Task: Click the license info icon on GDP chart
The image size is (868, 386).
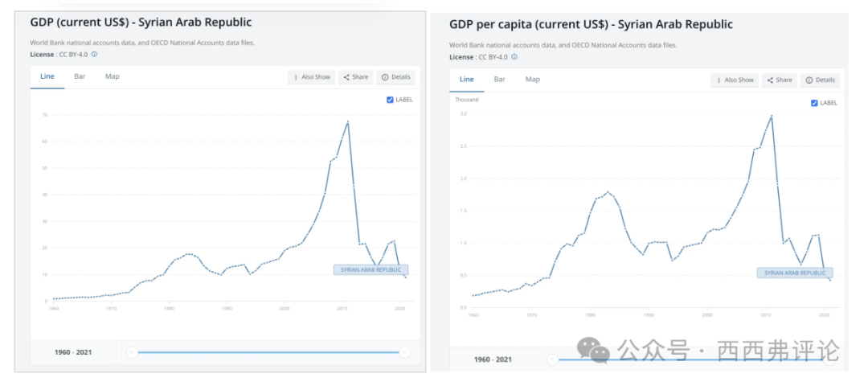Action: point(94,54)
